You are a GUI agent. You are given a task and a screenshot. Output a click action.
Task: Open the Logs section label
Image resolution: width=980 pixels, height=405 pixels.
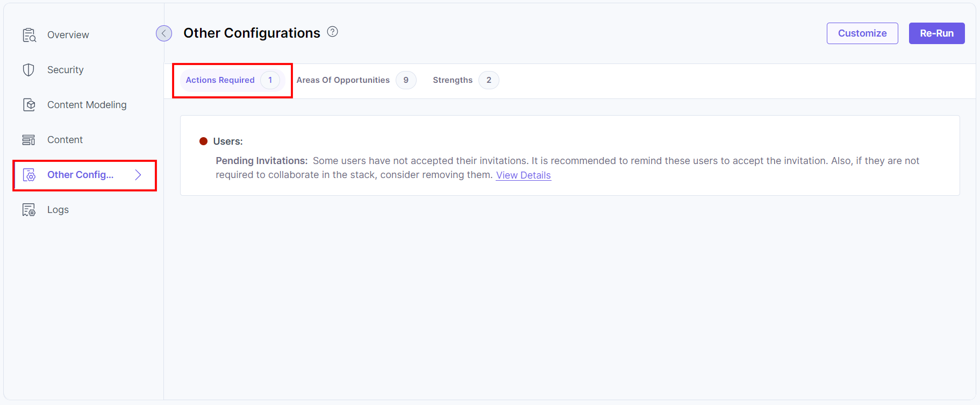[x=58, y=210]
